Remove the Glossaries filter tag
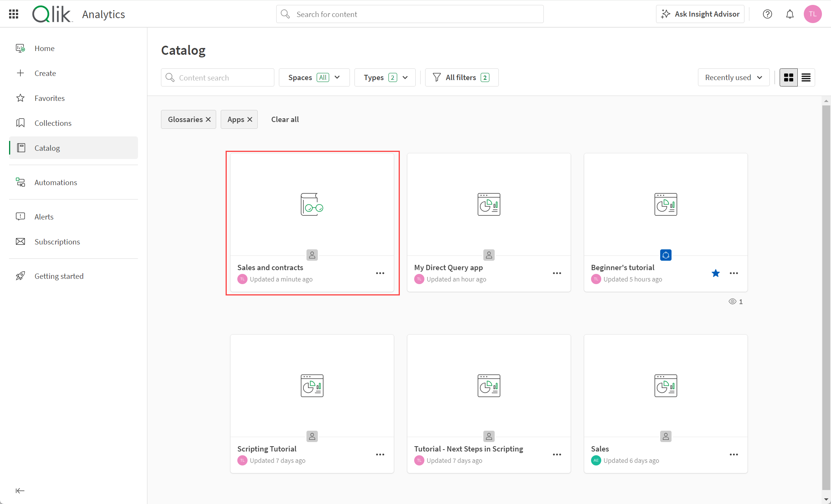831x504 pixels. (x=208, y=119)
